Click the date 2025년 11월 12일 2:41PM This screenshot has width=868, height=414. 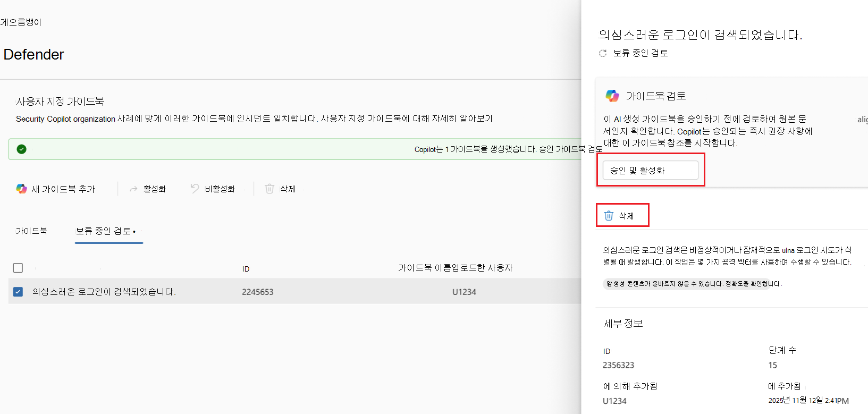808,401
